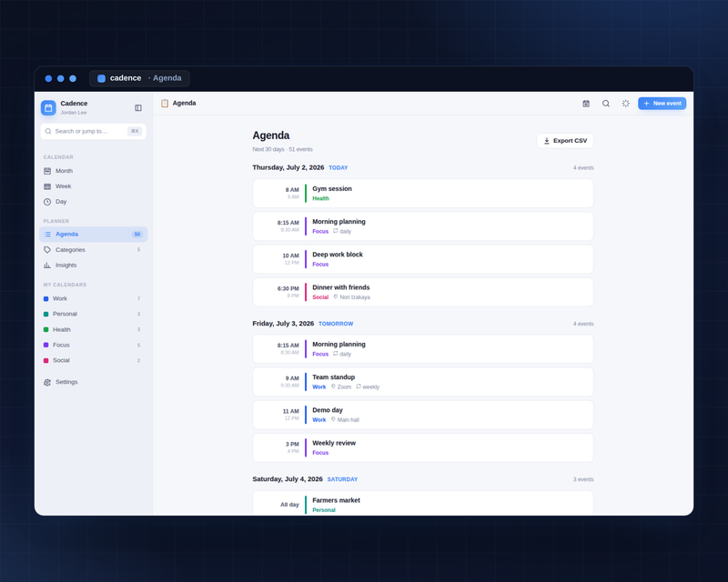Screen dimensions: 728x582
Task: Select the cadence Agenda titlebar tab
Action: 139,78
